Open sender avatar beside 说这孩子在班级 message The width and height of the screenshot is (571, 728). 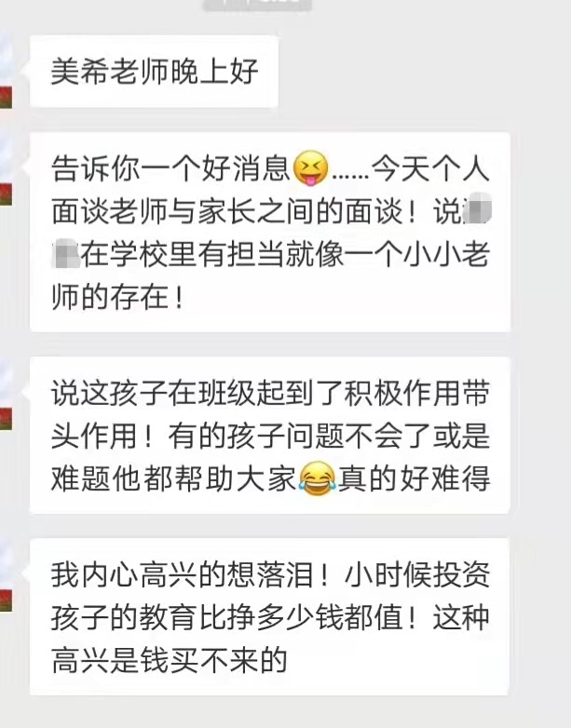click(x=6, y=395)
